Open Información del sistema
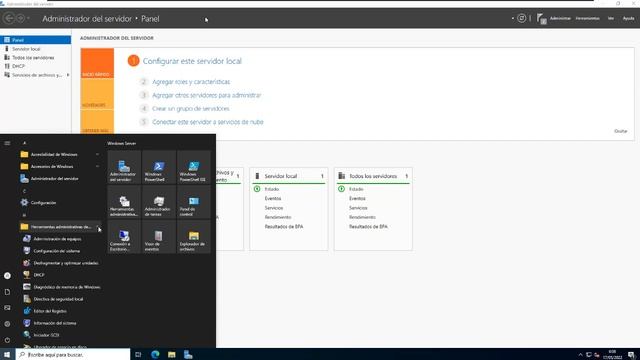Screen dimensions: 640x360 pyautogui.click(x=60, y=323)
